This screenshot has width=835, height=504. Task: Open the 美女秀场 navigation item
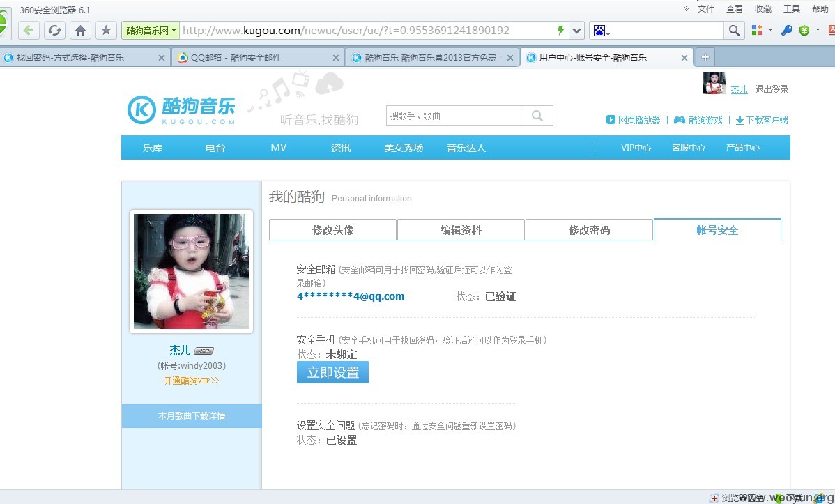(404, 148)
